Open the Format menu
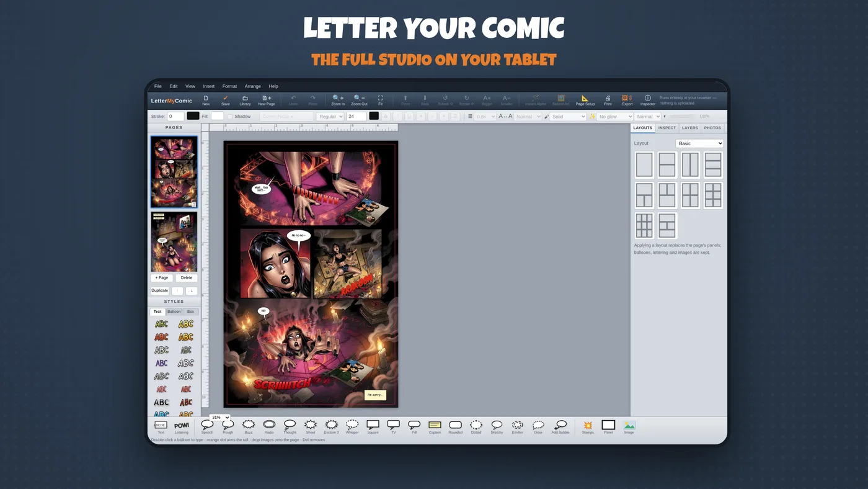 (229, 86)
